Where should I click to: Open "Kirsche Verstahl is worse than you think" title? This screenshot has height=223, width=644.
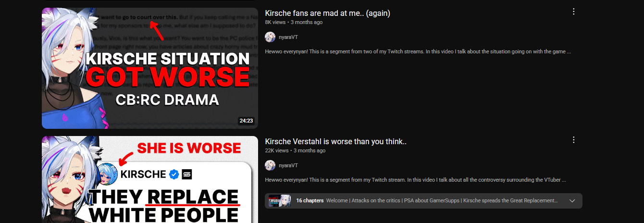[336, 141]
